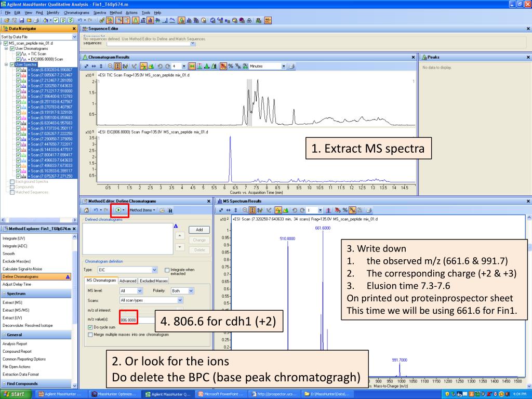Open the Method Items dropdown
The image size is (532, 399).
(142, 210)
